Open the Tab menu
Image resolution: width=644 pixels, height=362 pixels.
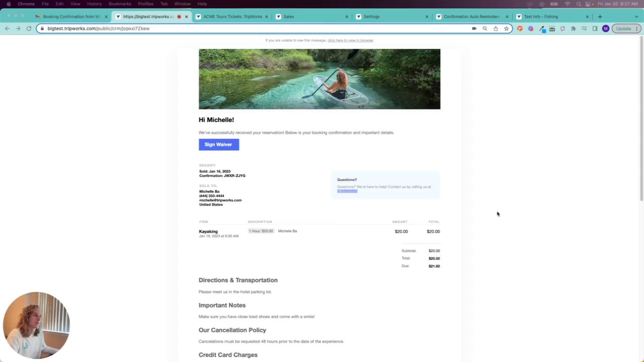(164, 4)
